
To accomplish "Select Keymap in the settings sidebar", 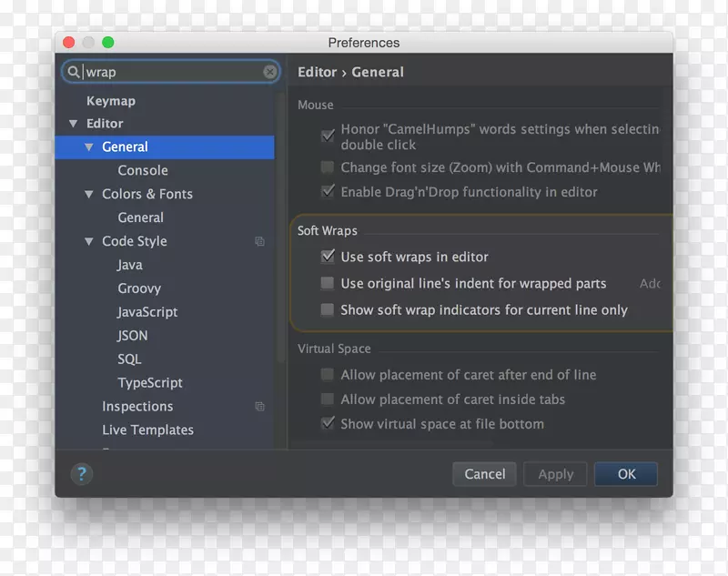I will click(111, 100).
